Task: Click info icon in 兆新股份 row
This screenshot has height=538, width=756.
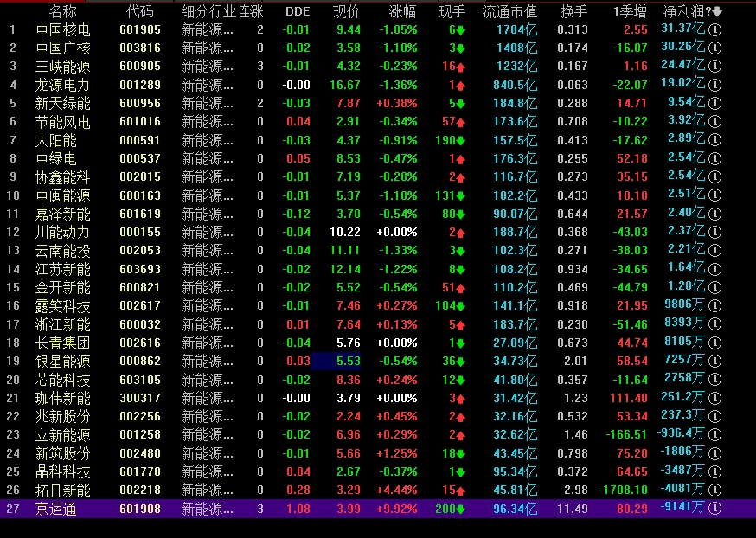Action: click(x=715, y=417)
